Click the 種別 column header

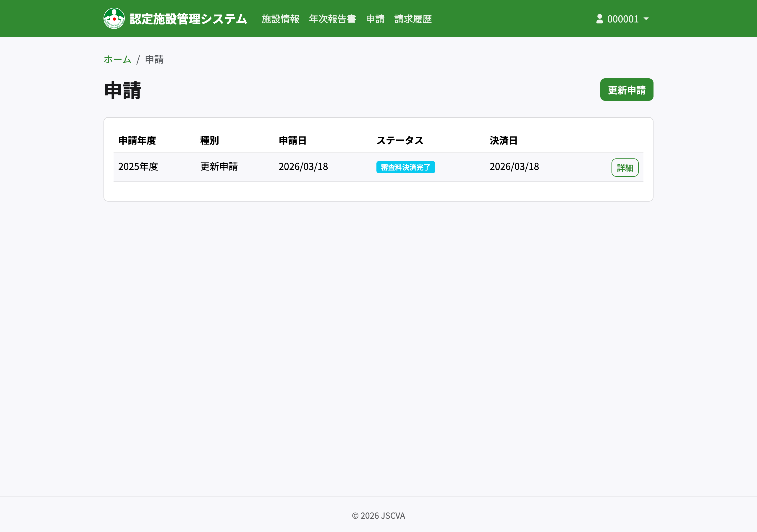(x=209, y=141)
